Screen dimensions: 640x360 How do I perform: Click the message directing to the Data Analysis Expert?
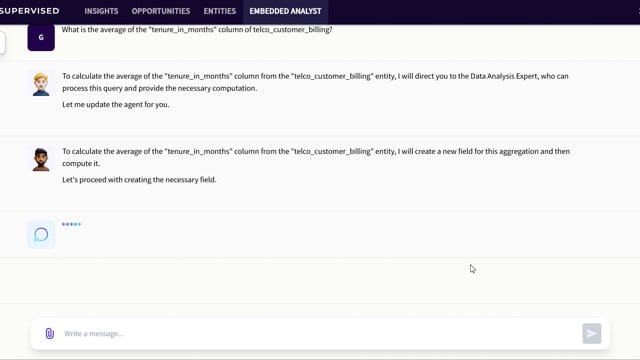pos(315,82)
